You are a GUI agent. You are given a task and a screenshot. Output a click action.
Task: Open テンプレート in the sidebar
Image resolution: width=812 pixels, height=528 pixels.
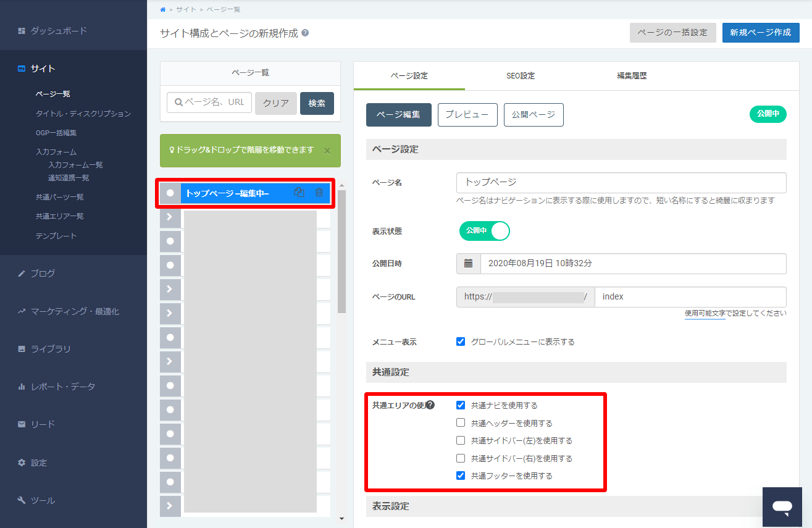[x=56, y=236]
